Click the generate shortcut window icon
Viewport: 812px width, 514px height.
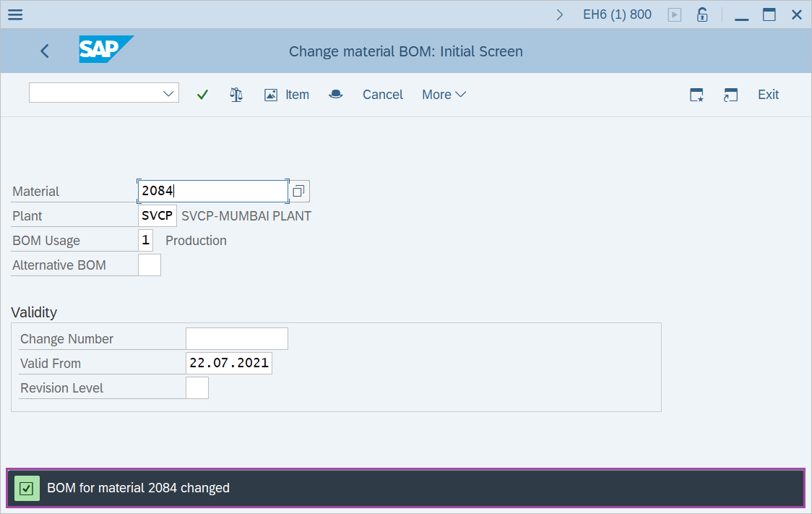(730, 95)
